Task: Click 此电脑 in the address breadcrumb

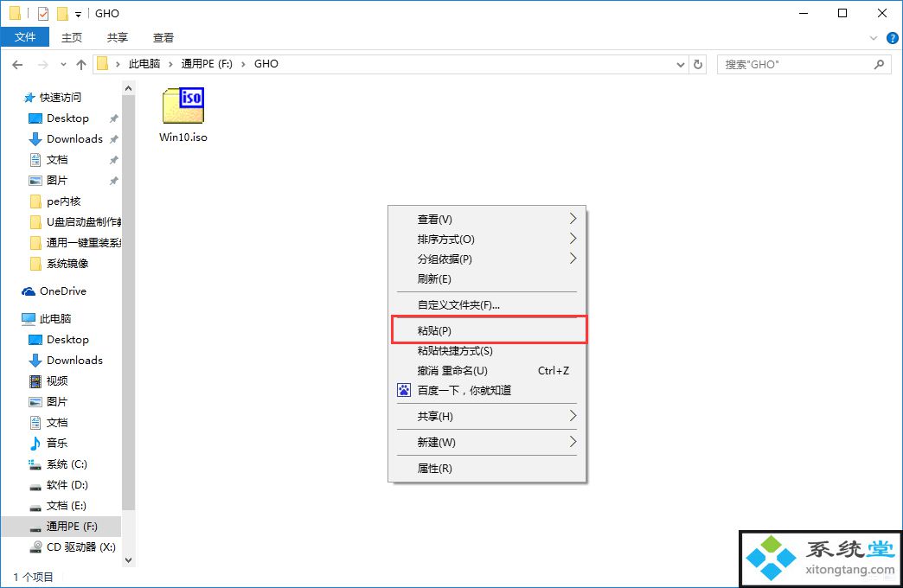Action: click(144, 64)
